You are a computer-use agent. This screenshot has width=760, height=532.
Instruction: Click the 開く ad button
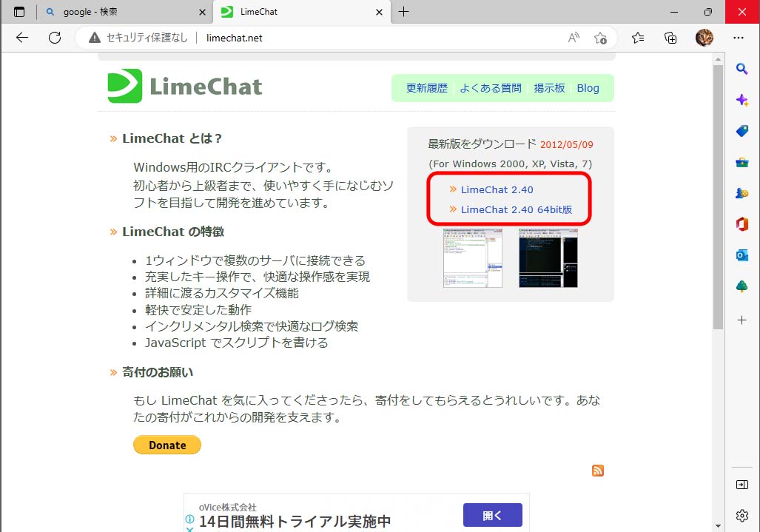pos(492,515)
